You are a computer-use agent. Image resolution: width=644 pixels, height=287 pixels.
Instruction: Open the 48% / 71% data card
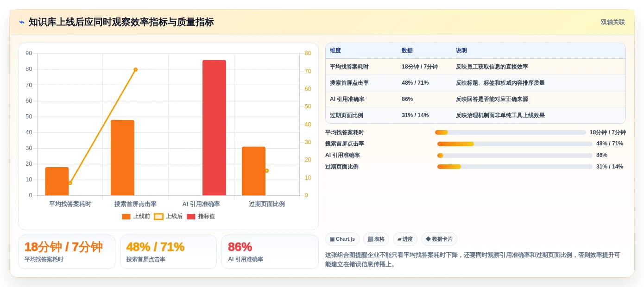[x=168, y=252]
